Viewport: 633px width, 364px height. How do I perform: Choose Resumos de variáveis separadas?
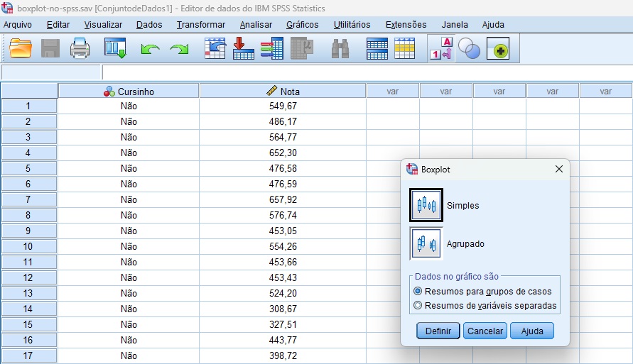(x=485, y=306)
